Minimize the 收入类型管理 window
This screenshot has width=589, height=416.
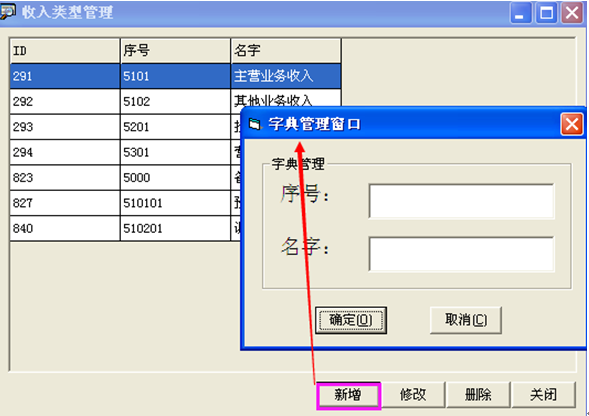click(520, 13)
